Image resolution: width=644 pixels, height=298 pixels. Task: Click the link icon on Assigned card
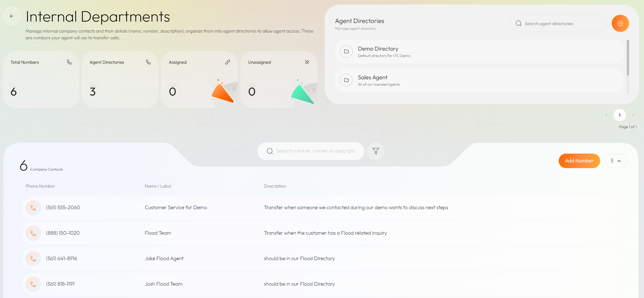[x=228, y=62]
